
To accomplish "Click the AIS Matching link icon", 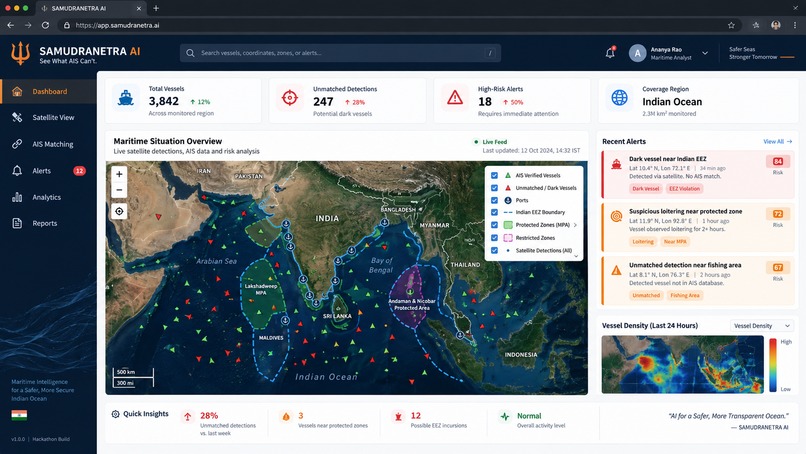I will coord(17,144).
